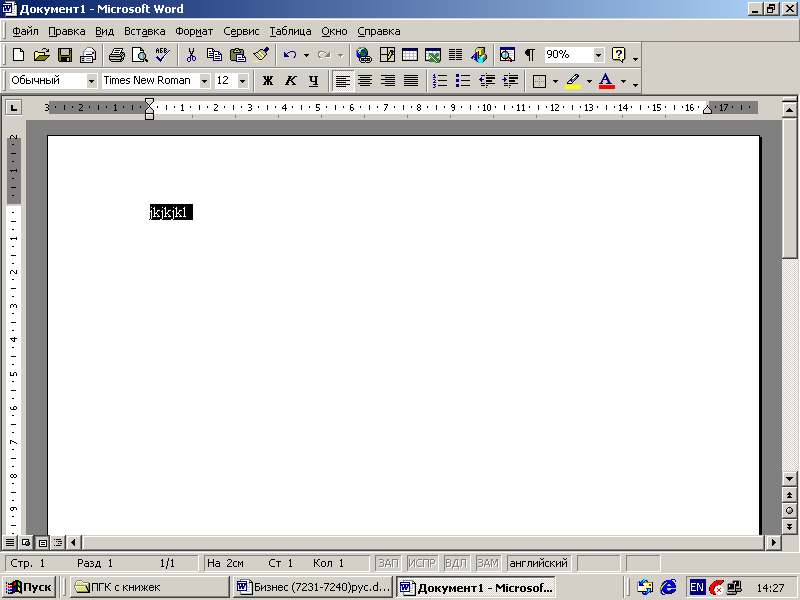Click the tab type selector on ruler

[14, 108]
